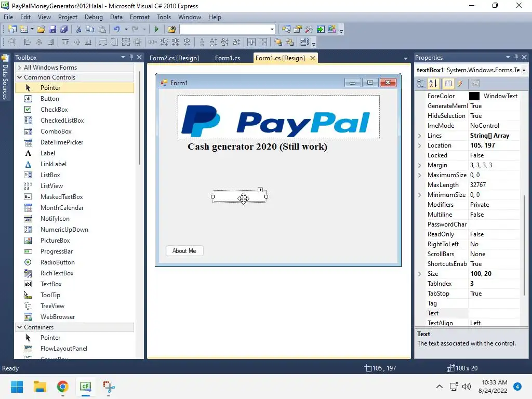Open the Format menu
This screenshot has height=399, width=532.
click(139, 17)
